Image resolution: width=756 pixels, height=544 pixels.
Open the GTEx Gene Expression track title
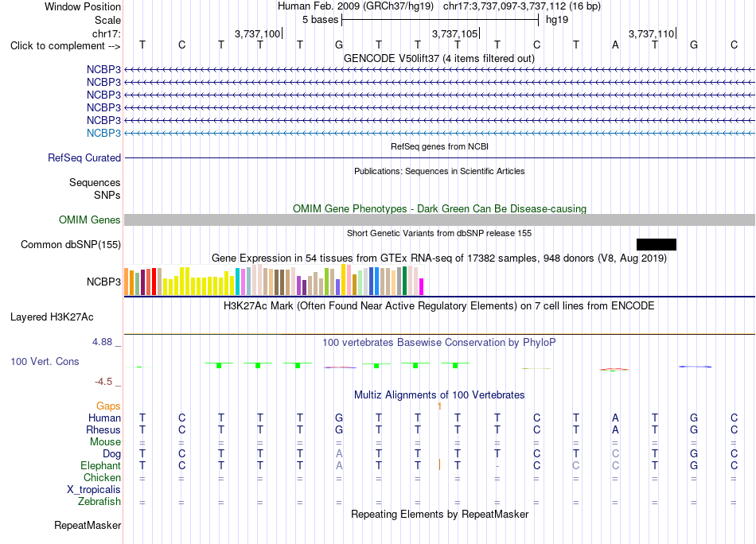pos(439,258)
